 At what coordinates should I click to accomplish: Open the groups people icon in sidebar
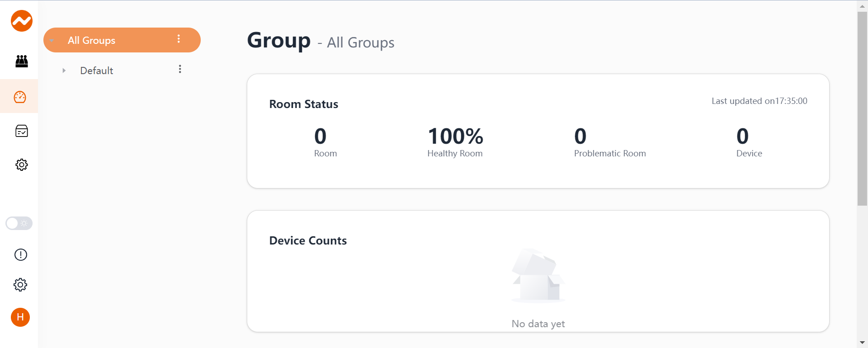[22, 61]
